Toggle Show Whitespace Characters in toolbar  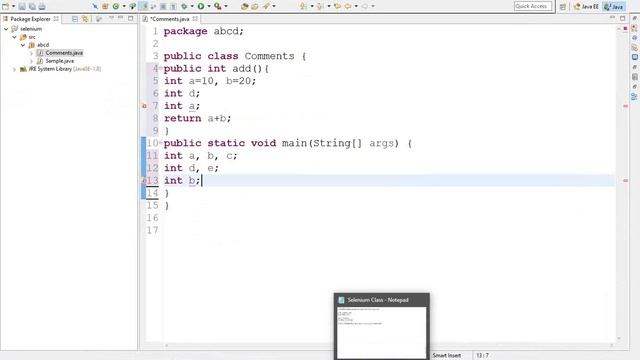[x=173, y=6]
